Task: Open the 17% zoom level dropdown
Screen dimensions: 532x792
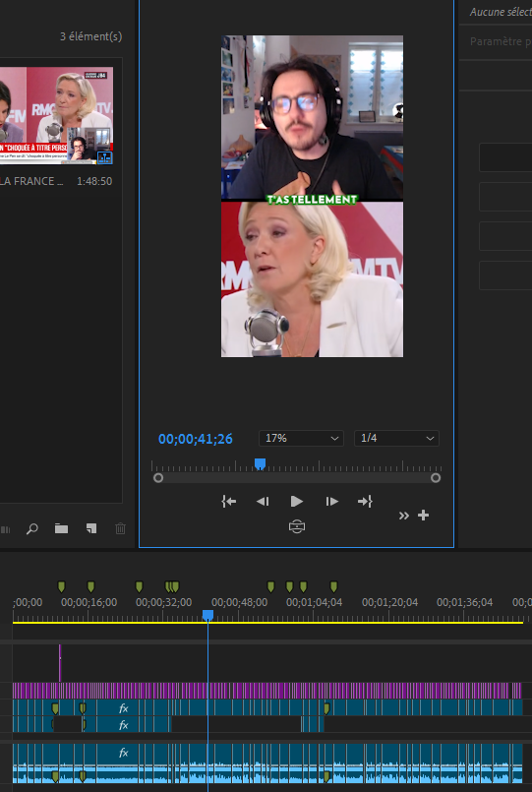Action: [x=301, y=438]
